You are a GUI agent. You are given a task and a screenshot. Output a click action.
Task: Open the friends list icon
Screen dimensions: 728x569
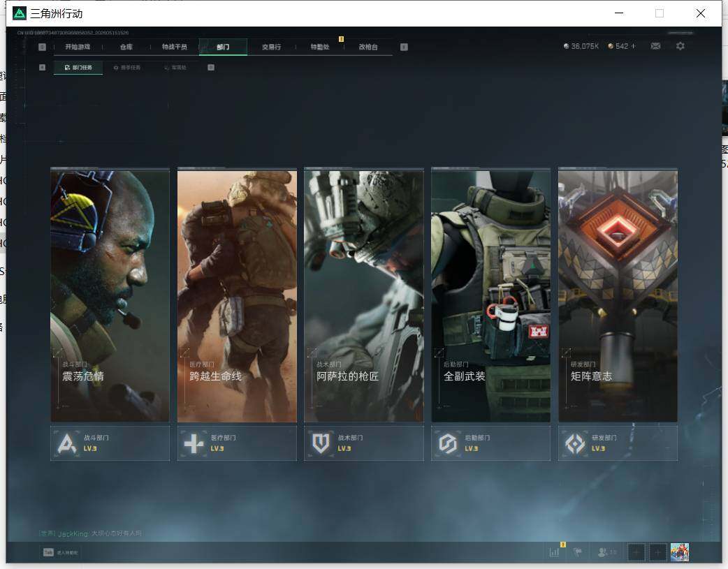tap(607, 552)
